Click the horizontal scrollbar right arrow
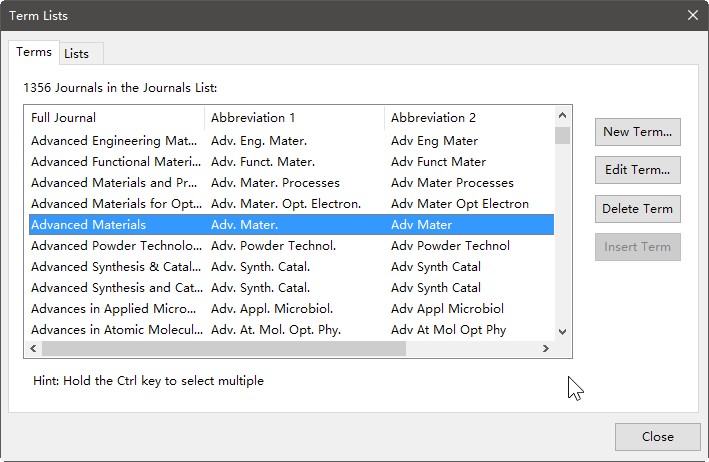 [x=546, y=349]
